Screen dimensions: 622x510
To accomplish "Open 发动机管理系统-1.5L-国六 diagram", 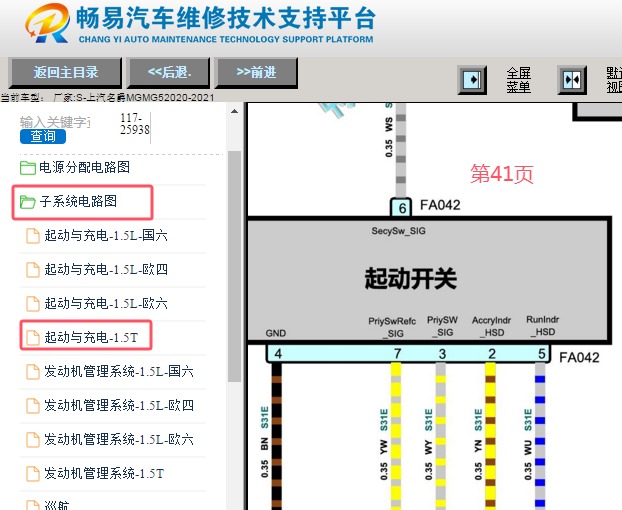I will (119, 372).
